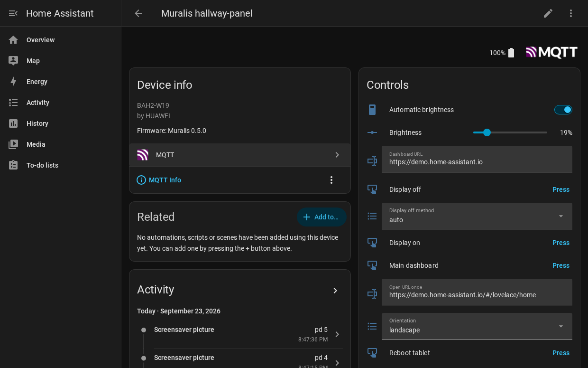Open top-right three-dot overflow menu
The width and height of the screenshot is (588, 368).
[x=571, y=13]
